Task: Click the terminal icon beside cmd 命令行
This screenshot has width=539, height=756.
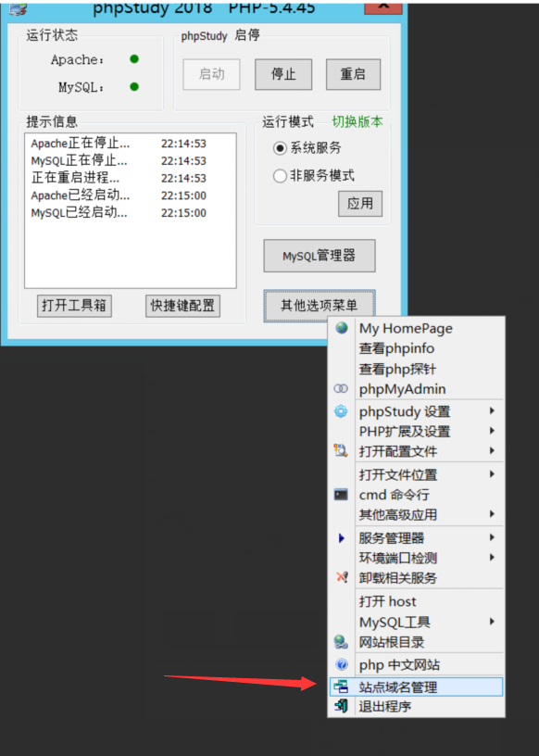Action: click(341, 495)
